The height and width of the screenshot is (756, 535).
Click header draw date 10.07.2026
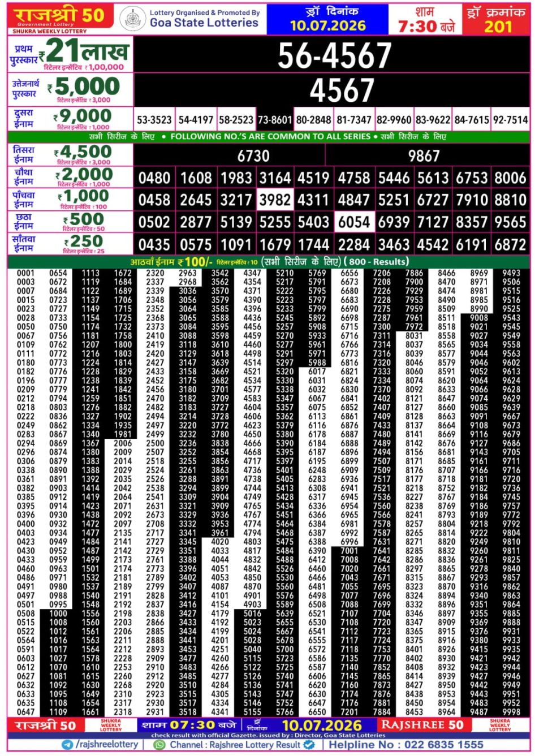[328, 25]
